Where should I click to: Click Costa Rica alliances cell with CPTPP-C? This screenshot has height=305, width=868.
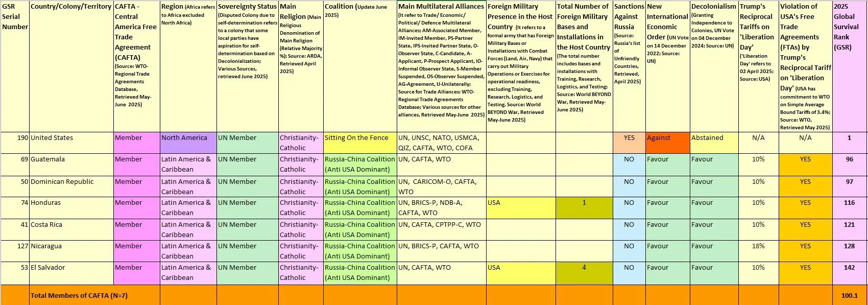[442, 229]
